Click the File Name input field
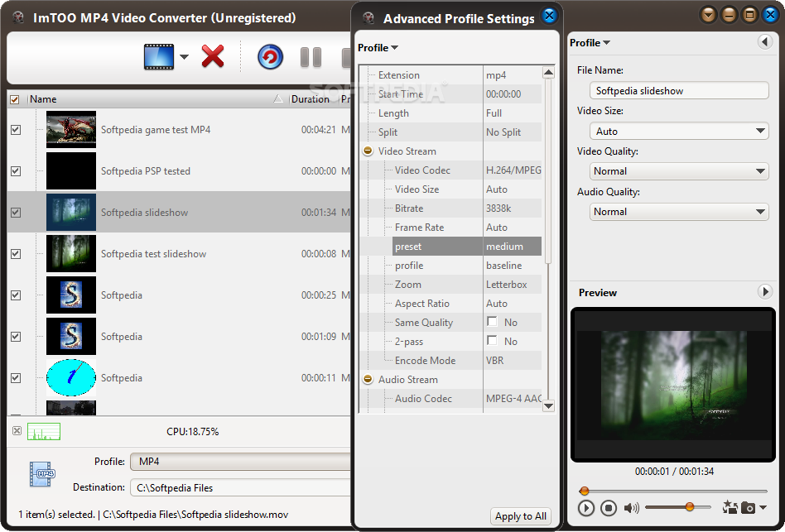The image size is (785, 532). (x=679, y=90)
